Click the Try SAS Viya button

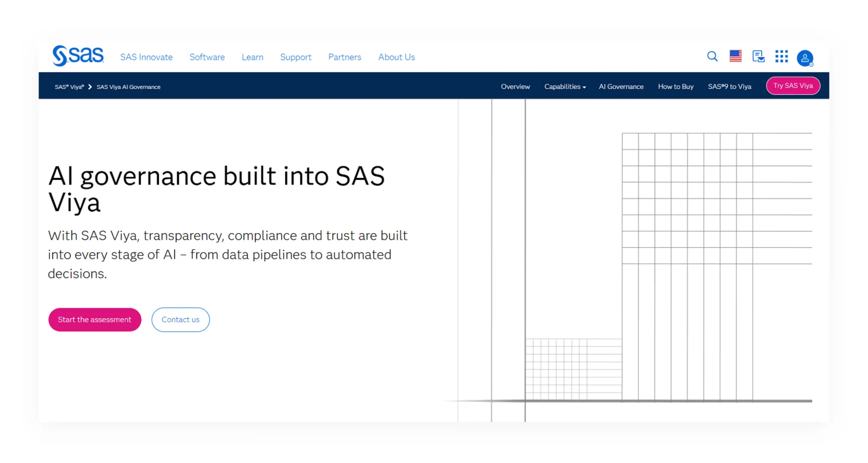(x=793, y=86)
